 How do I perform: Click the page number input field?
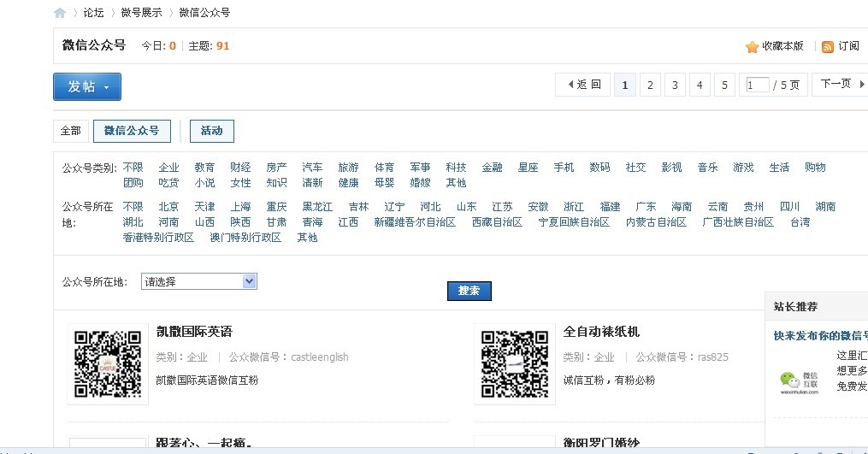[758, 85]
